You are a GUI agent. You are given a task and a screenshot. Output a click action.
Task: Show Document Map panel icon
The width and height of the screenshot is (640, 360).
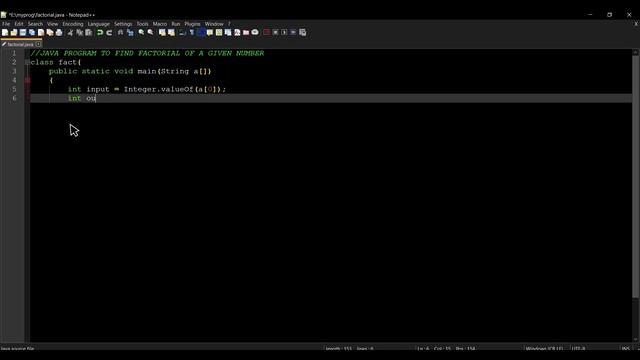[219, 32]
